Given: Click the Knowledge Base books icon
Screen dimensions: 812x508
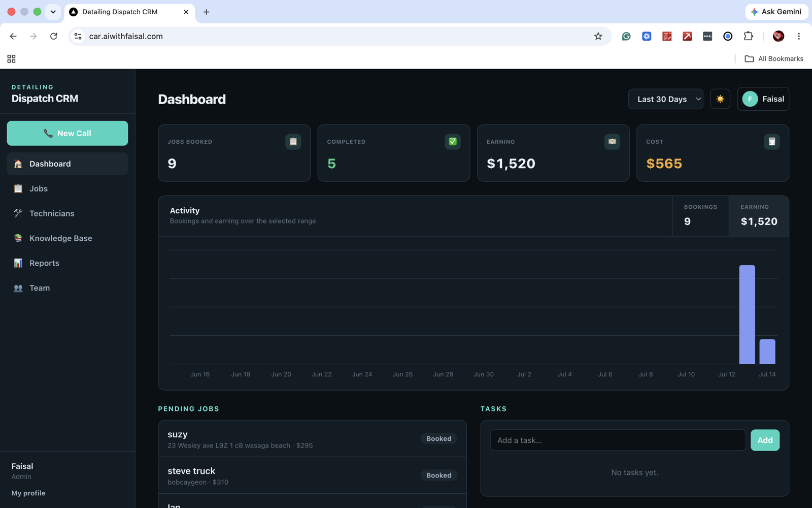Looking at the screenshot, I should tap(18, 238).
